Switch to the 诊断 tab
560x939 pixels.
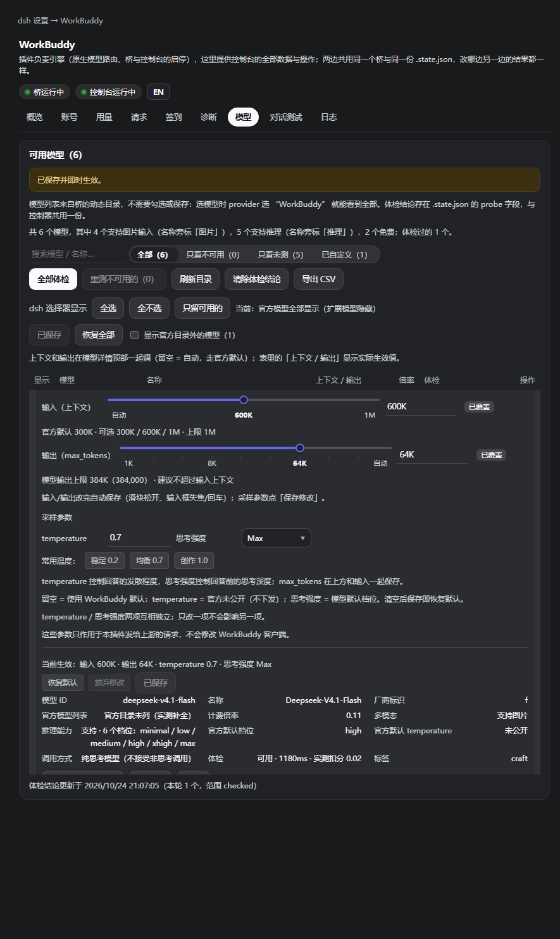209,117
